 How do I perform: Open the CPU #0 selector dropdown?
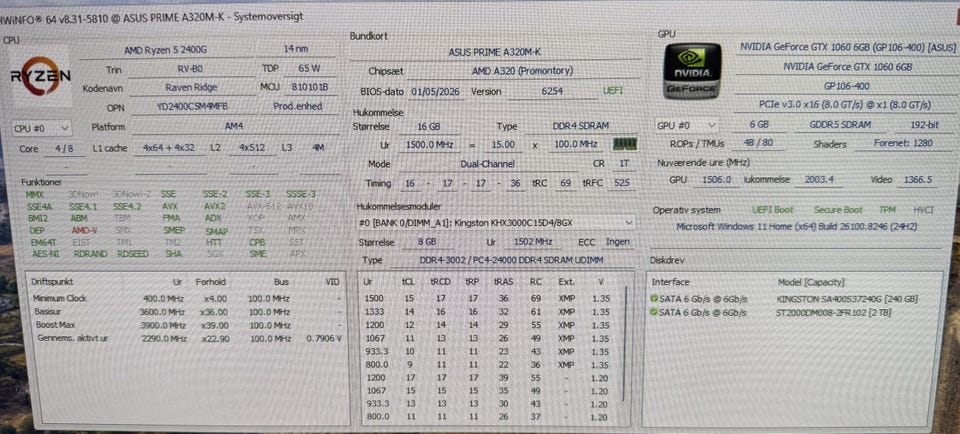coord(42,129)
